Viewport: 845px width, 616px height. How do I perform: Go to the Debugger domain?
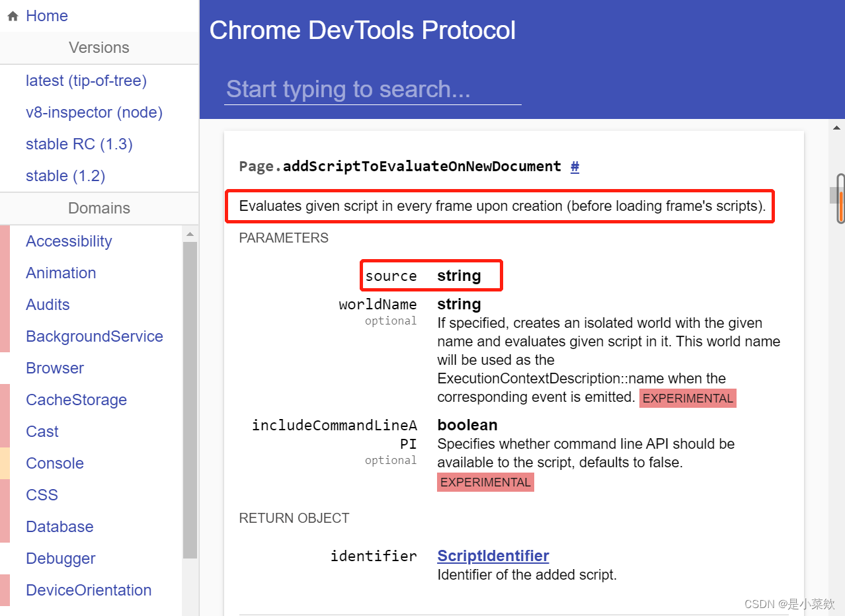coord(61,558)
